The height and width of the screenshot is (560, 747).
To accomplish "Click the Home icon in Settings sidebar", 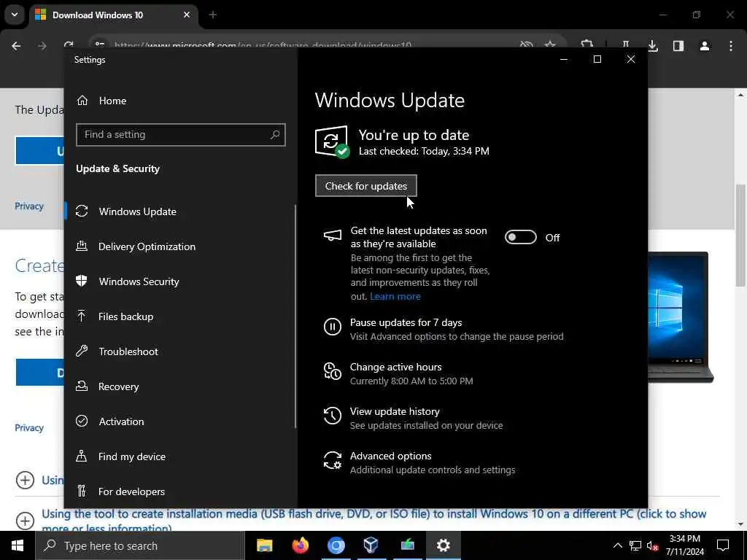I will [82, 101].
